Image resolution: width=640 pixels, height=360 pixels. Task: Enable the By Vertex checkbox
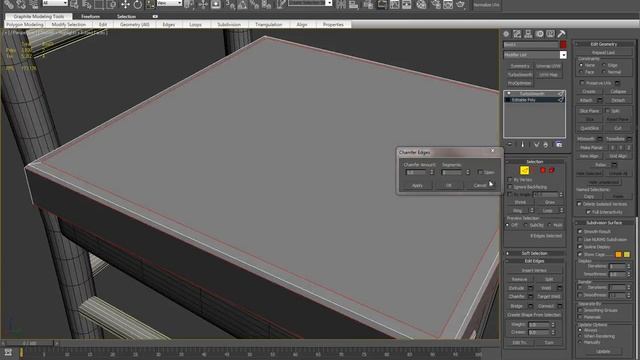coord(510,180)
